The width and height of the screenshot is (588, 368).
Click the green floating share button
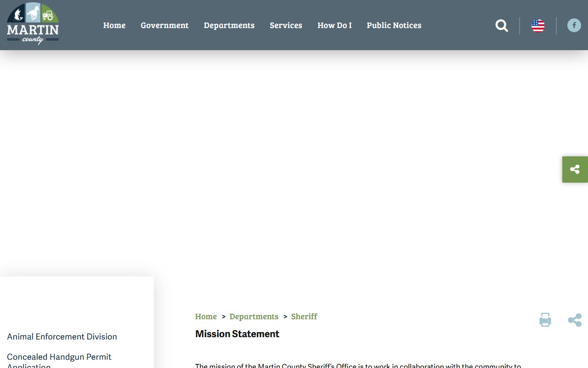click(x=575, y=169)
